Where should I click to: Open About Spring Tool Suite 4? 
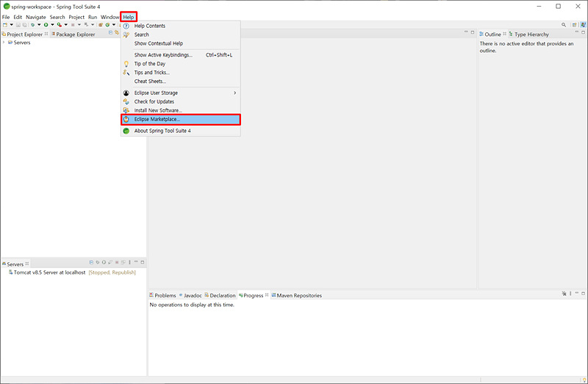(180, 131)
